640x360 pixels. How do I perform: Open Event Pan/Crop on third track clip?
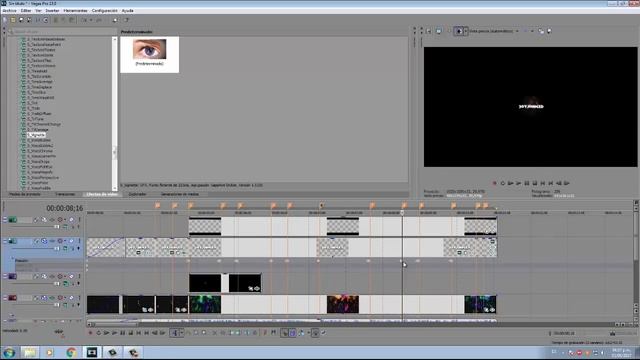(250, 289)
